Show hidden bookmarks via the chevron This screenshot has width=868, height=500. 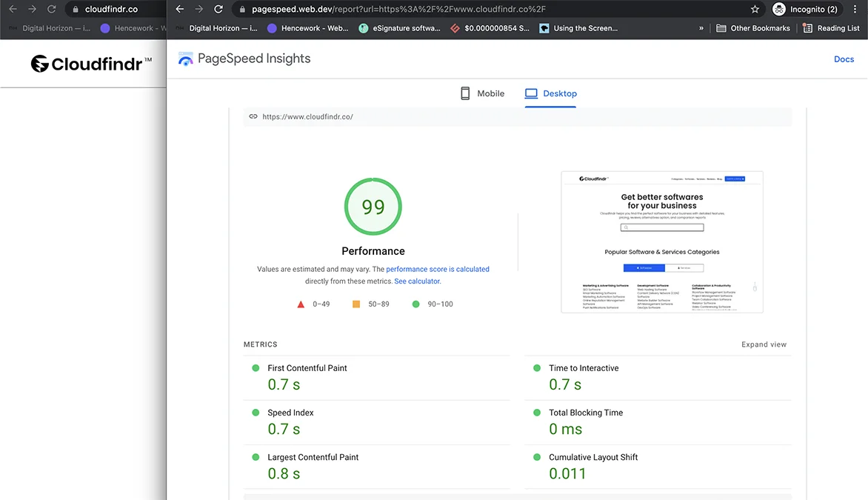click(701, 28)
